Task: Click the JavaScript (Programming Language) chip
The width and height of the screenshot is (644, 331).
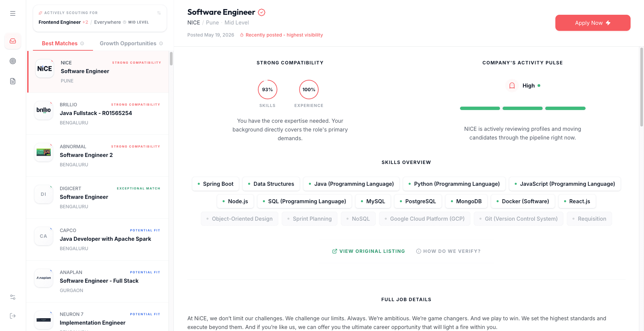Action: pyautogui.click(x=565, y=184)
